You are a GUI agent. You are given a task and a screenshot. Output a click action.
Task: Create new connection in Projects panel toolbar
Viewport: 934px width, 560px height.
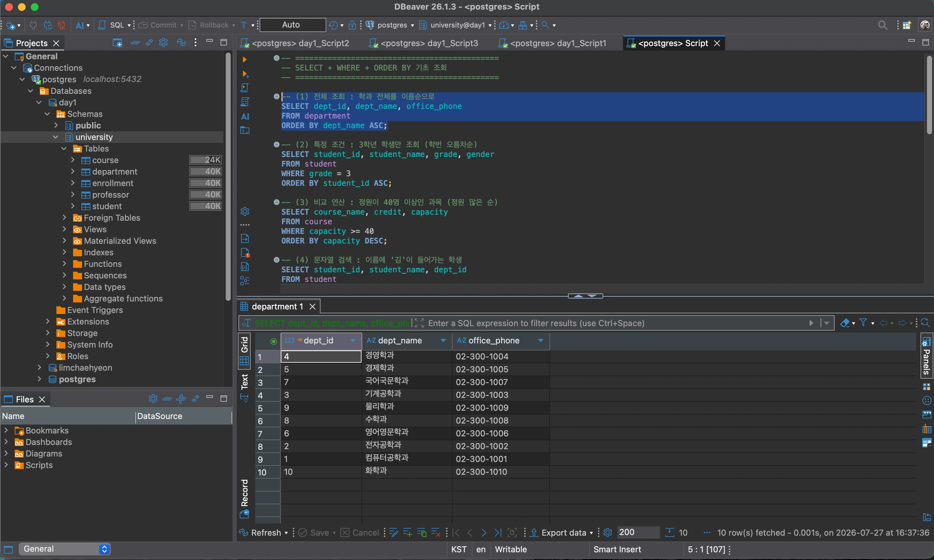(x=117, y=43)
